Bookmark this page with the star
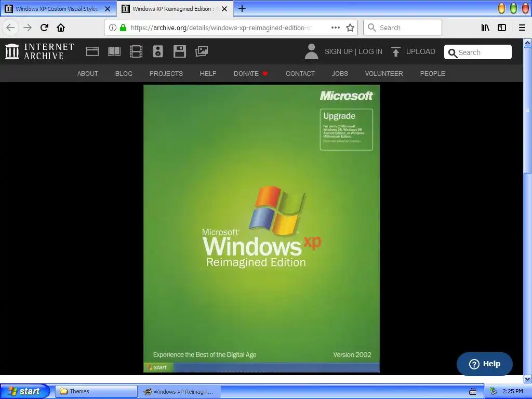The height and width of the screenshot is (399, 532). pos(350,28)
